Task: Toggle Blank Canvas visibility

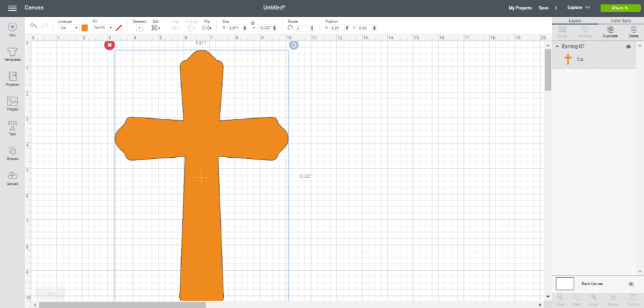Action: coord(631,283)
